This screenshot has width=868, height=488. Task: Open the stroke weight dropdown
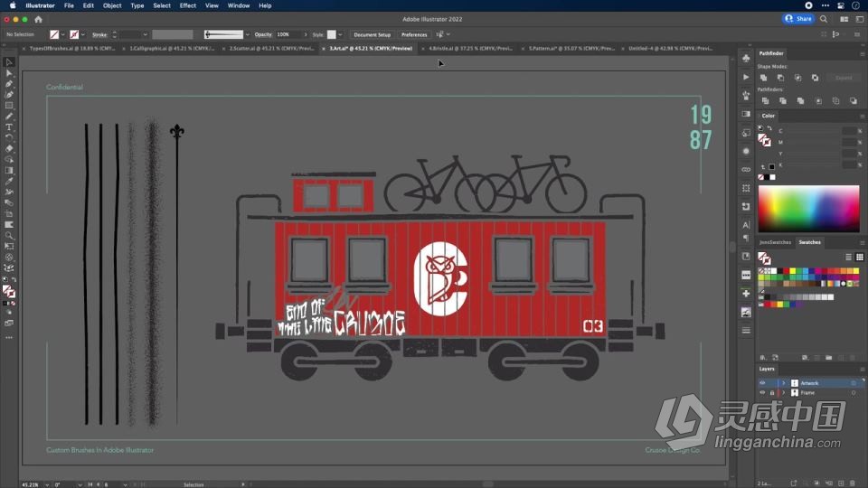tap(145, 35)
